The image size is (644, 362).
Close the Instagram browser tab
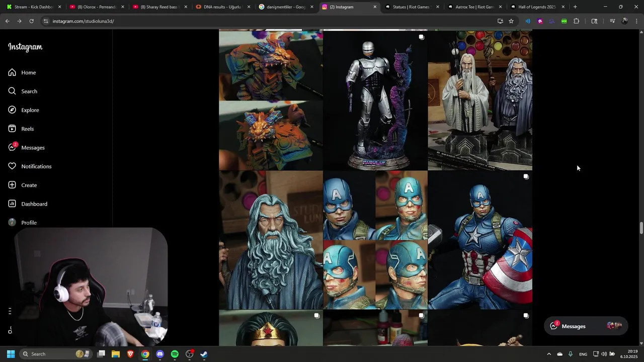coord(375,7)
